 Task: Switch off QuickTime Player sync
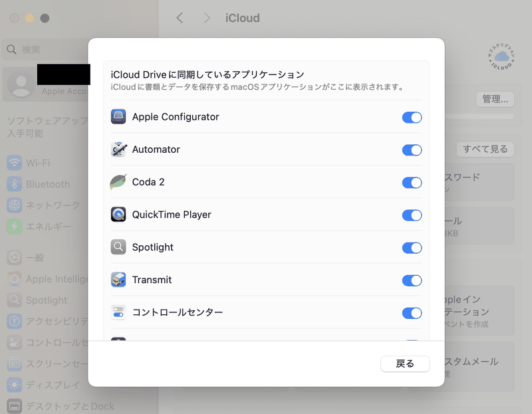click(412, 215)
